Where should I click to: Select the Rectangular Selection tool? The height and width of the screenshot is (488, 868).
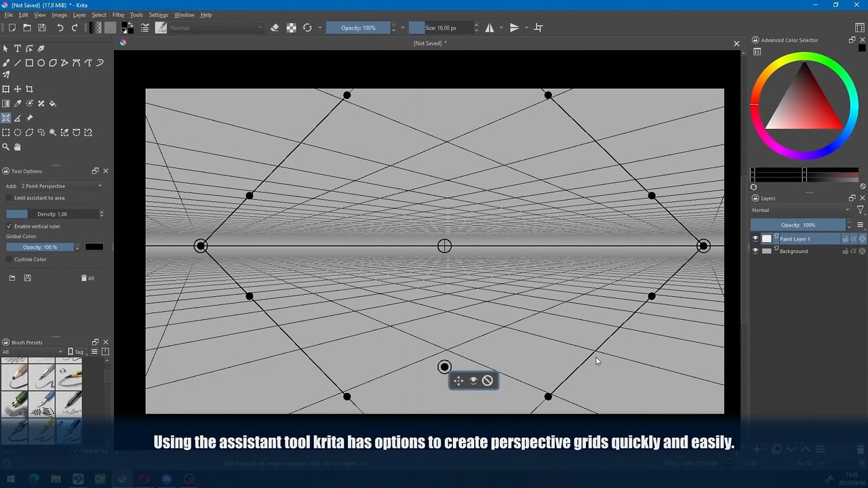[x=6, y=133]
